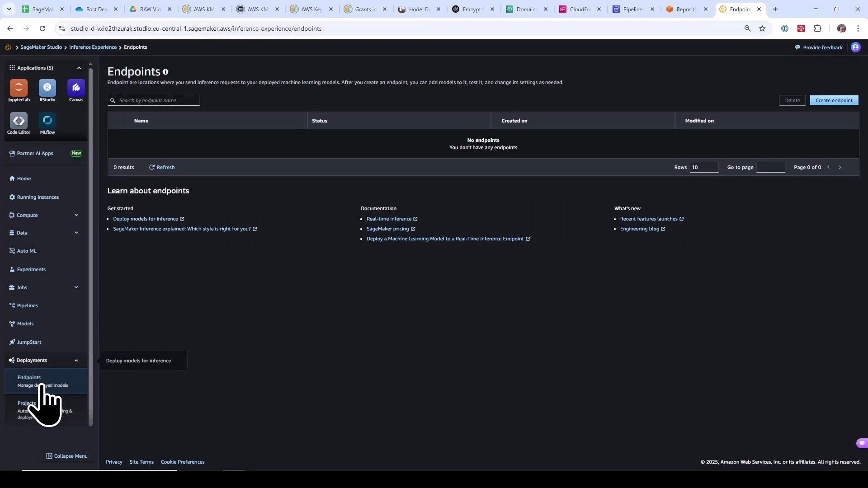Go to Inference Experience breadcrumb

(x=93, y=47)
